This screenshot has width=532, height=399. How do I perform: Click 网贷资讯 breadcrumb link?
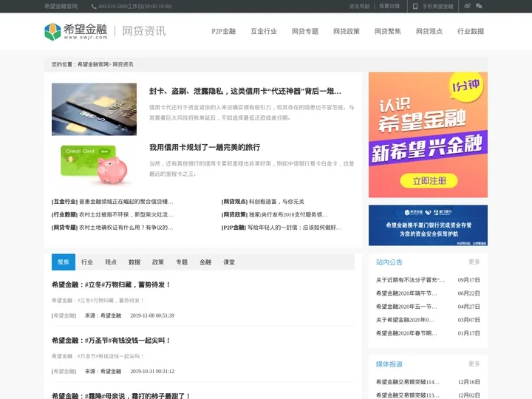coord(123,64)
